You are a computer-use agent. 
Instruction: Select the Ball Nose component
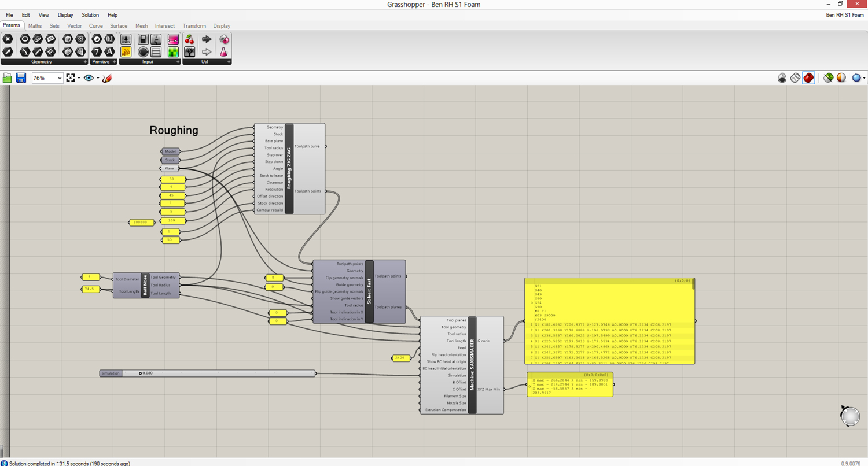click(145, 285)
